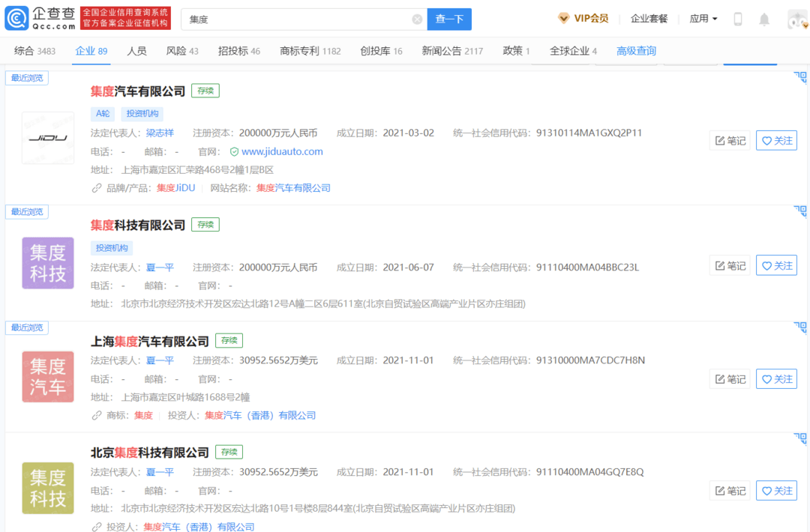810x532 pixels.
Task: Follow 北京集度科技有限公司 with 关注
Action: [x=776, y=490]
